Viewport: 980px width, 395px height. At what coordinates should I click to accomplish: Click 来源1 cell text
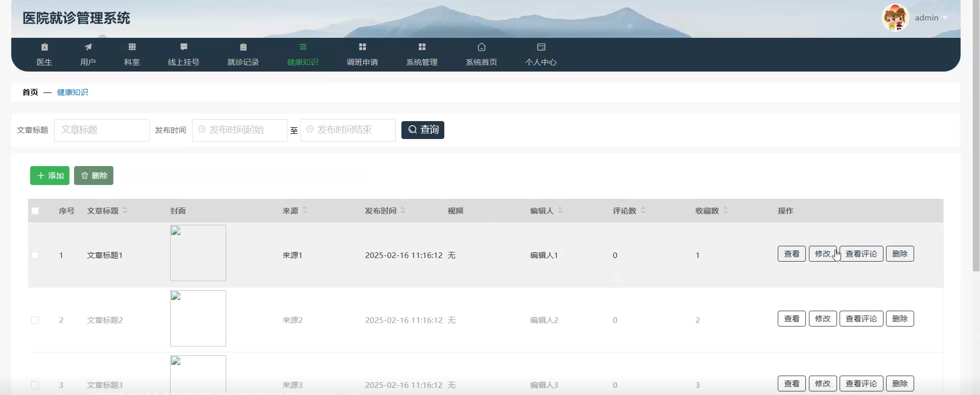click(293, 255)
